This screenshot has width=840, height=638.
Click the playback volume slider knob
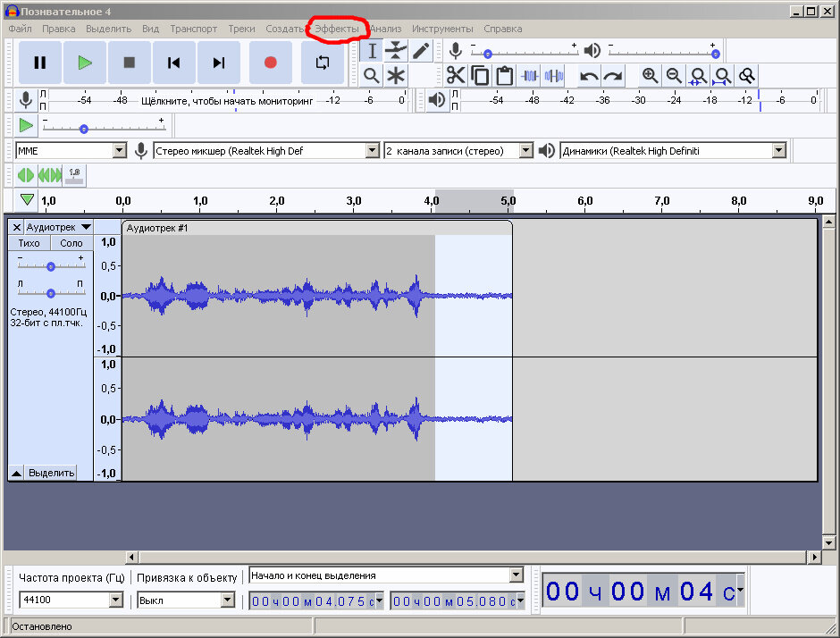tap(715, 54)
